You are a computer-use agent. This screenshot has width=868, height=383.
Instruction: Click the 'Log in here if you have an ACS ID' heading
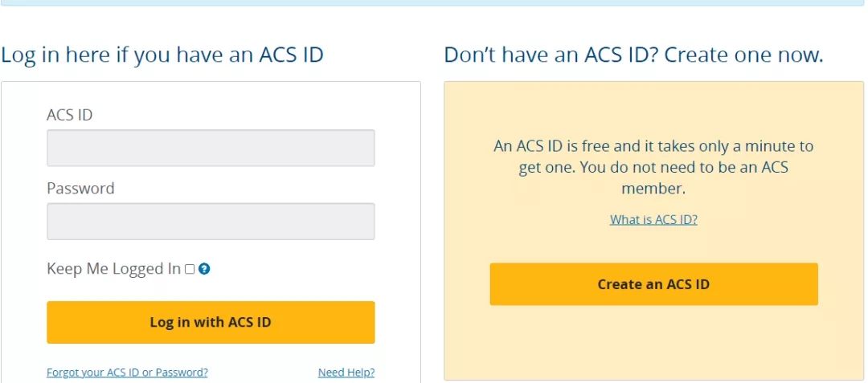pyautogui.click(x=162, y=55)
